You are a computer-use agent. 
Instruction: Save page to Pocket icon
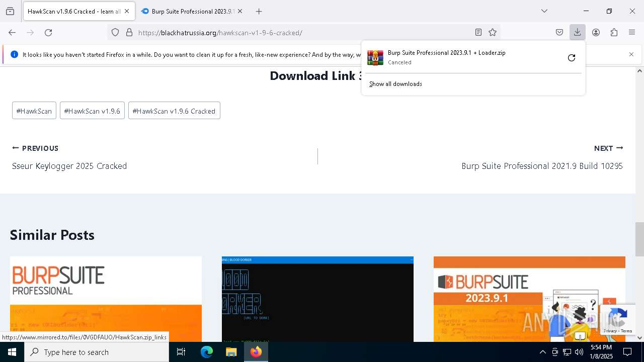[559, 33]
